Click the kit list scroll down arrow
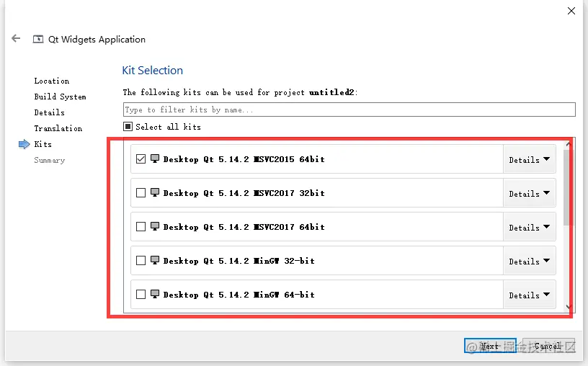This screenshot has height=366, width=588. click(x=569, y=307)
